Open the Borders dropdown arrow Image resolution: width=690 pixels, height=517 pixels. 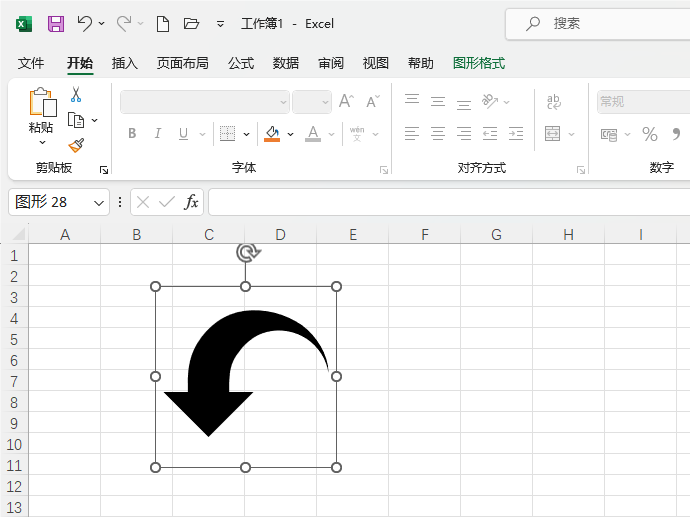click(x=246, y=134)
